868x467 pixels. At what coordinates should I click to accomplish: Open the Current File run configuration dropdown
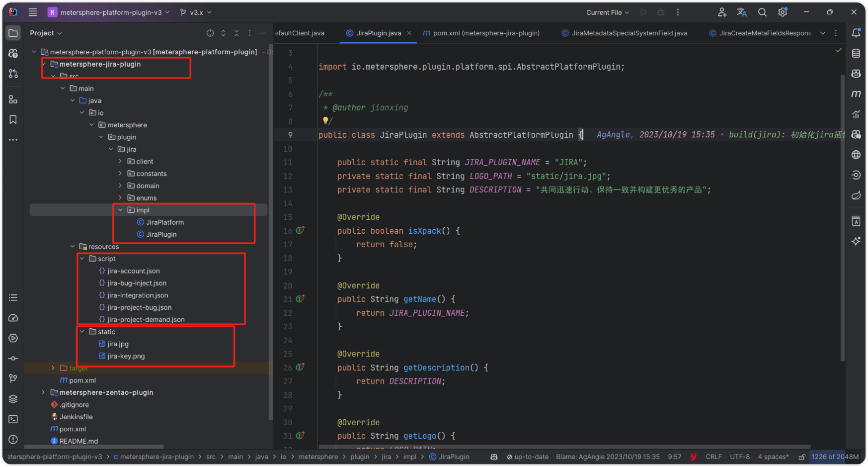point(608,12)
